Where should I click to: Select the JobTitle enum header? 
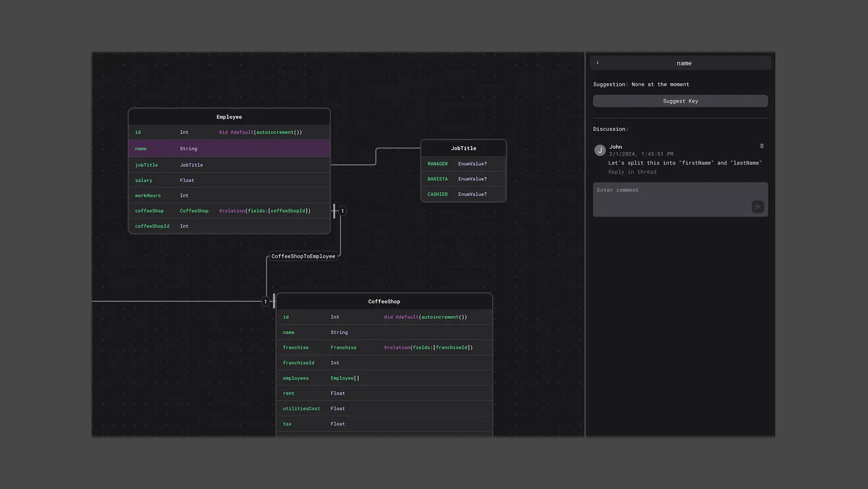[464, 148]
